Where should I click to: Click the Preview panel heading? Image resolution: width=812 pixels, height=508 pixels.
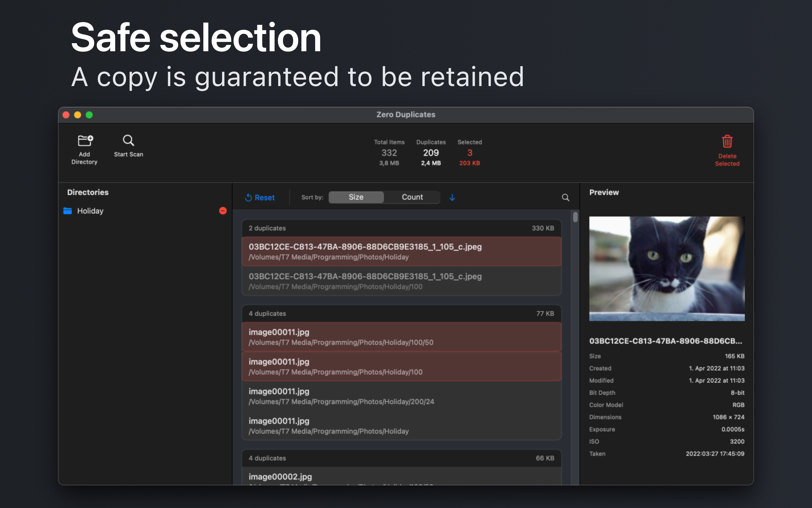[x=604, y=192]
